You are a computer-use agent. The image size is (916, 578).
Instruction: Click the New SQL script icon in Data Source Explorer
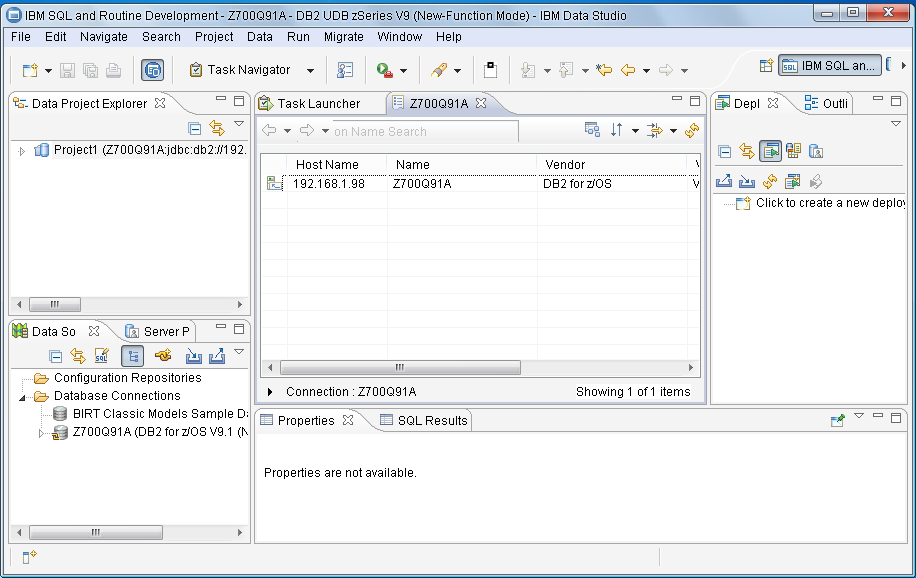coord(101,356)
